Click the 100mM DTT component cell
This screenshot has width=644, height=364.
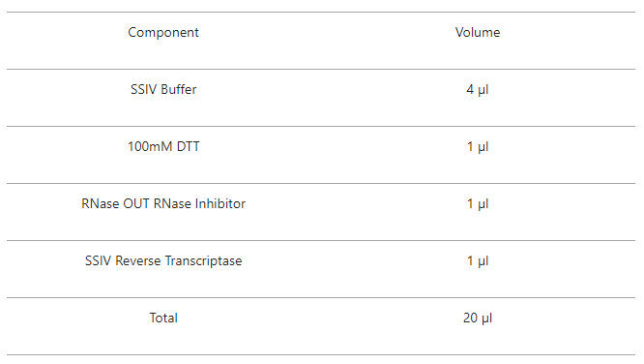coord(163,146)
